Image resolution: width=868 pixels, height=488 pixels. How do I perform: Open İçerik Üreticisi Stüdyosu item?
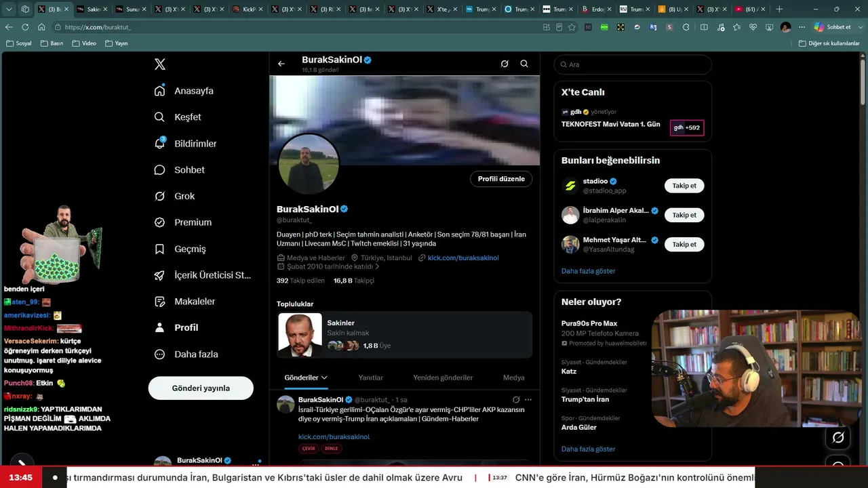202,275
